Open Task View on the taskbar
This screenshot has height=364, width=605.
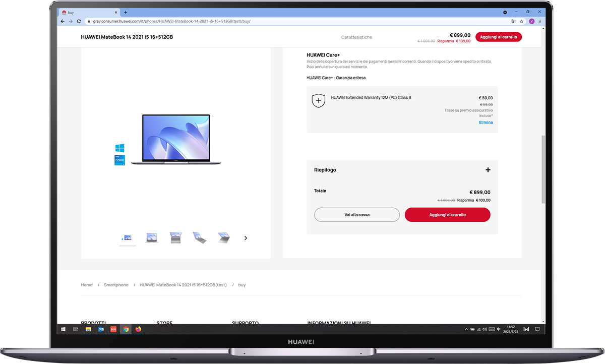pos(76,329)
